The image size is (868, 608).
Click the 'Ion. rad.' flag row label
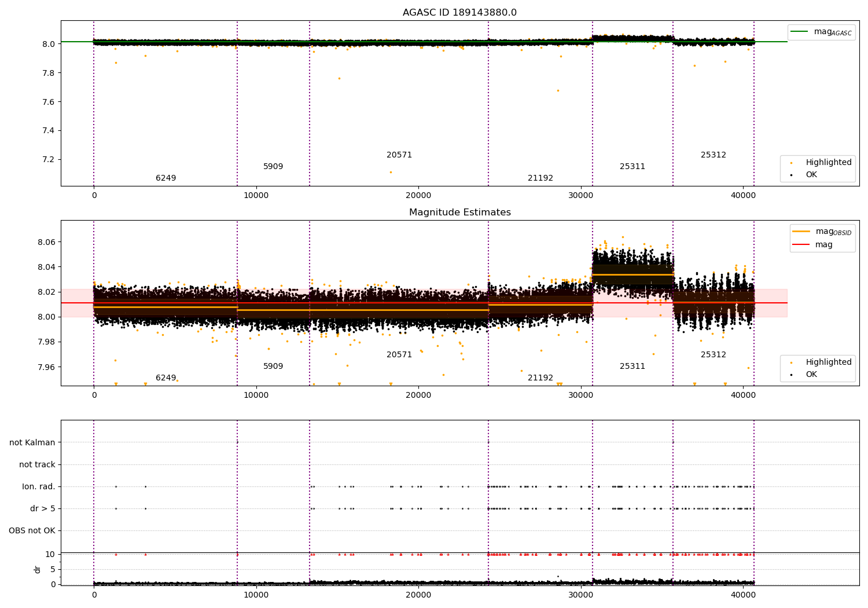tap(39, 486)
